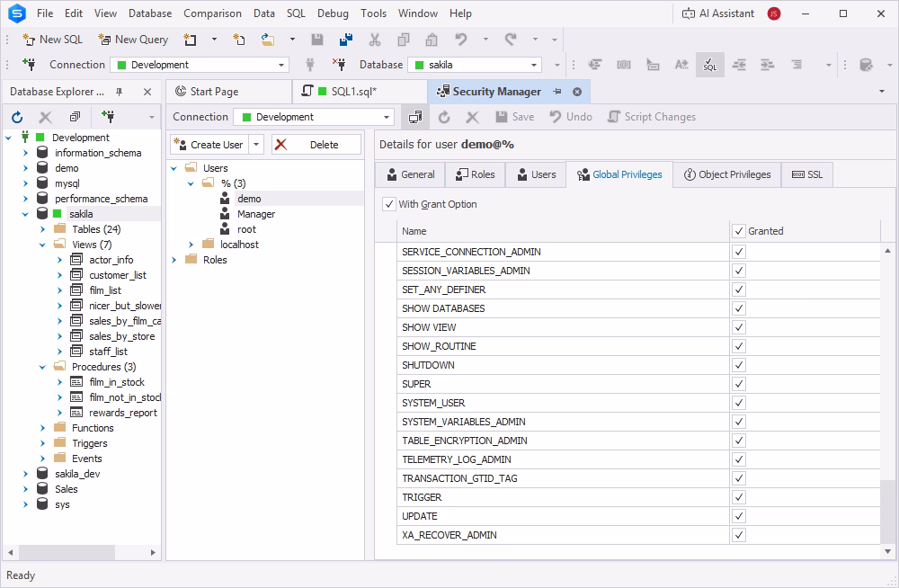Image resolution: width=899 pixels, height=588 pixels.
Task: Open the Create User dropdown arrow
Action: click(x=256, y=145)
